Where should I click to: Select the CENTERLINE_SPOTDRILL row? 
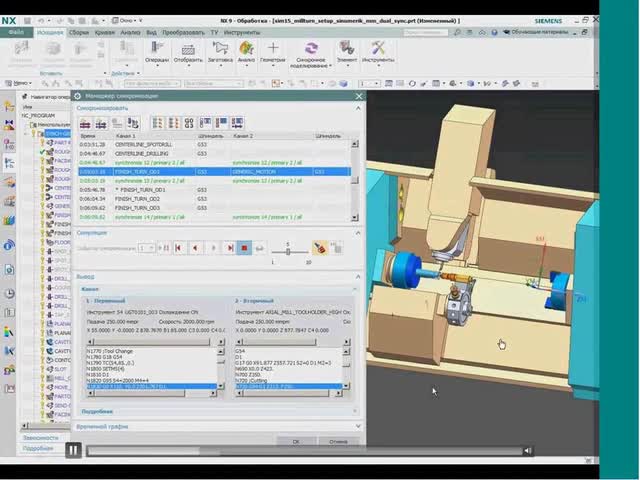click(214, 144)
